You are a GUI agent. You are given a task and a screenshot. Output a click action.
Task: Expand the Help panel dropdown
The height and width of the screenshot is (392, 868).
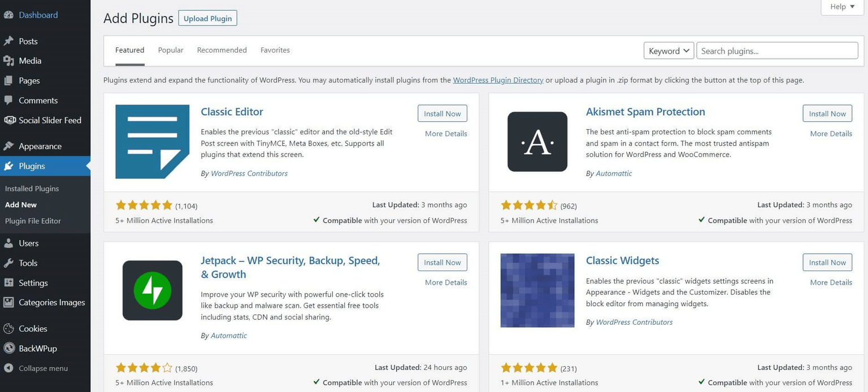[x=842, y=7]
